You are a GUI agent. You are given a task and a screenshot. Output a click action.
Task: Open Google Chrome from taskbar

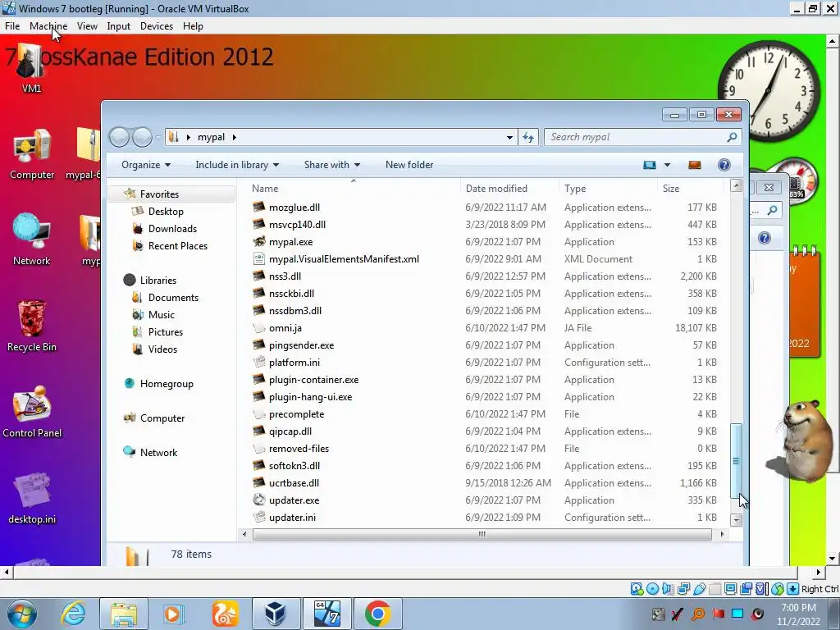point(377,614)
